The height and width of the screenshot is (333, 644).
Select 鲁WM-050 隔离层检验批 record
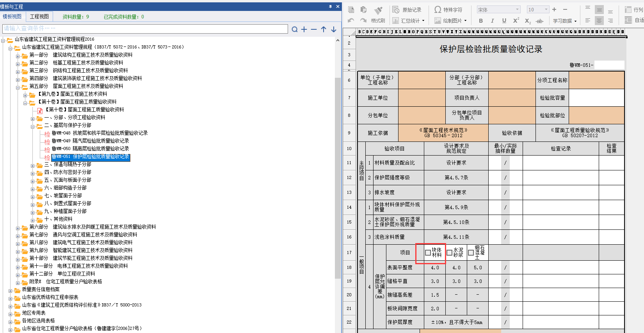tap(90, 149)
